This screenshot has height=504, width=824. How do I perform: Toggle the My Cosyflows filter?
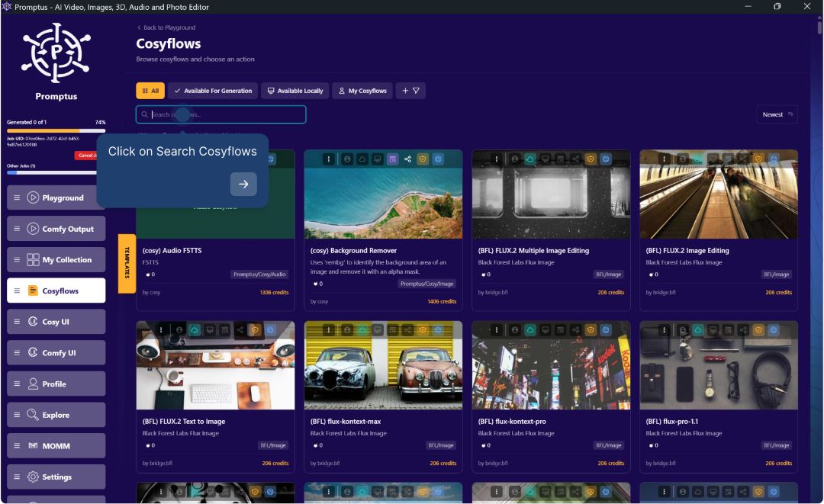coord(362,91)
